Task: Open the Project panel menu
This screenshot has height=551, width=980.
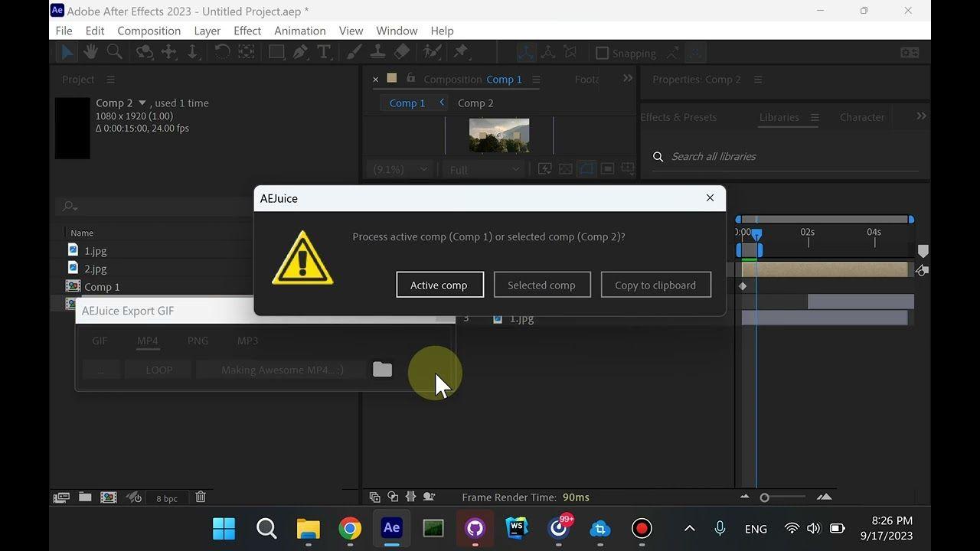Action: tap(110, 80)
